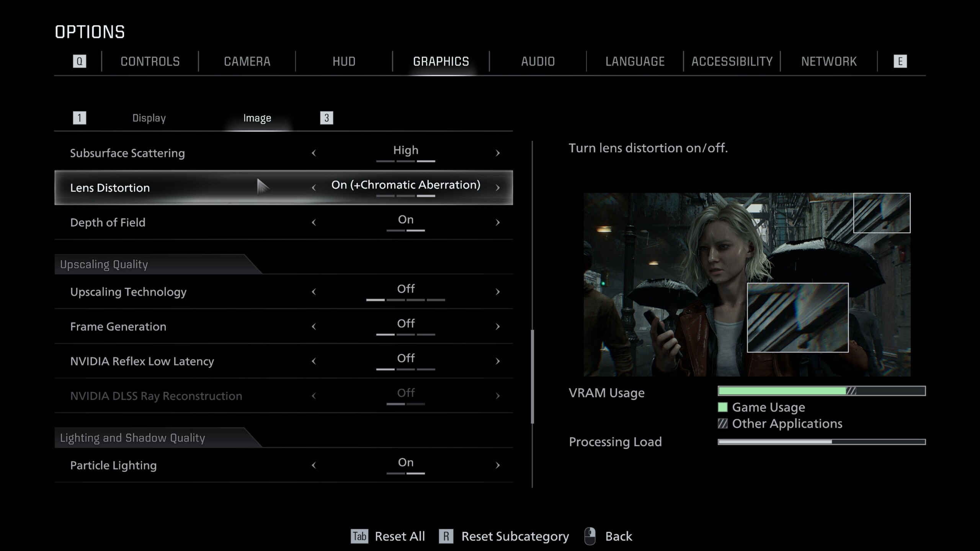
Task: Click the E key next-tab icon
Action: pos(900,61)
